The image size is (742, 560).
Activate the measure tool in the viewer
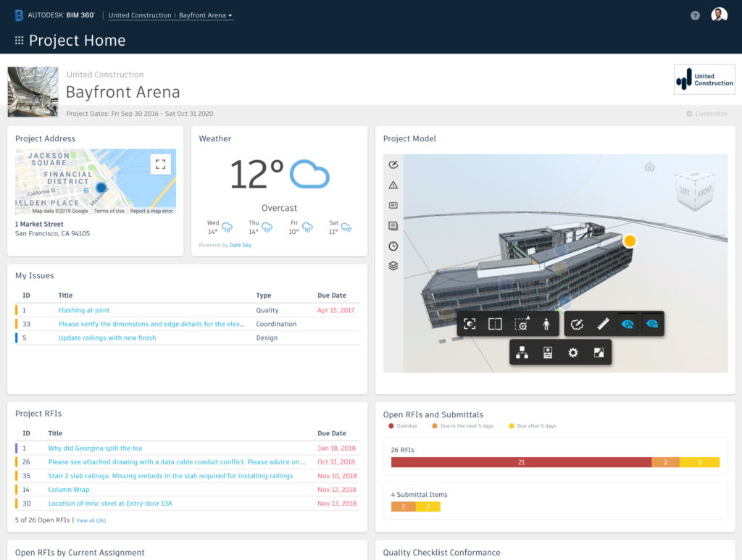[x=603, y=323]
